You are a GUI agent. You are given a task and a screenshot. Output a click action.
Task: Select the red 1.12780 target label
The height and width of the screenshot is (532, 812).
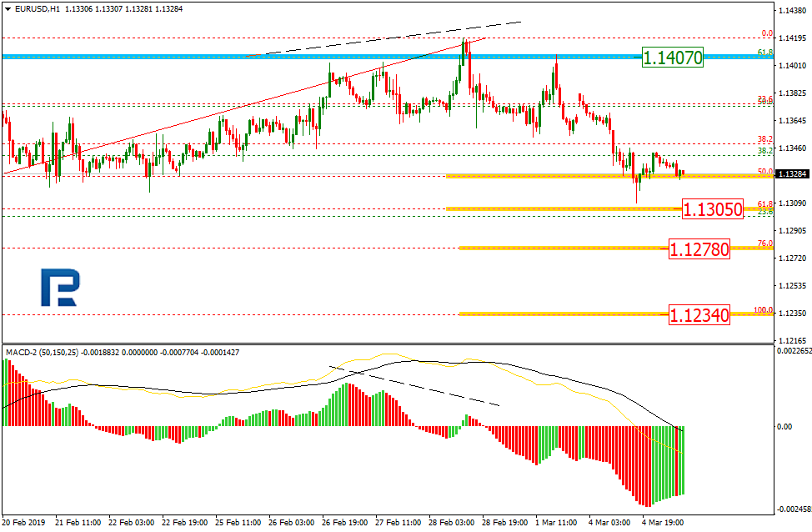pyautogui.click(x=699, y=248)
